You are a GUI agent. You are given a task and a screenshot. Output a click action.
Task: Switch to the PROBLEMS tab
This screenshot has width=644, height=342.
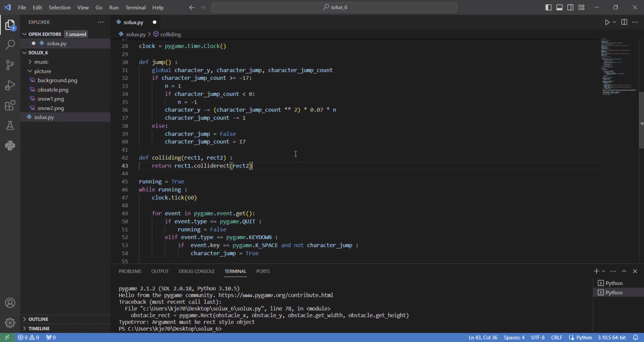click(130, 271)
